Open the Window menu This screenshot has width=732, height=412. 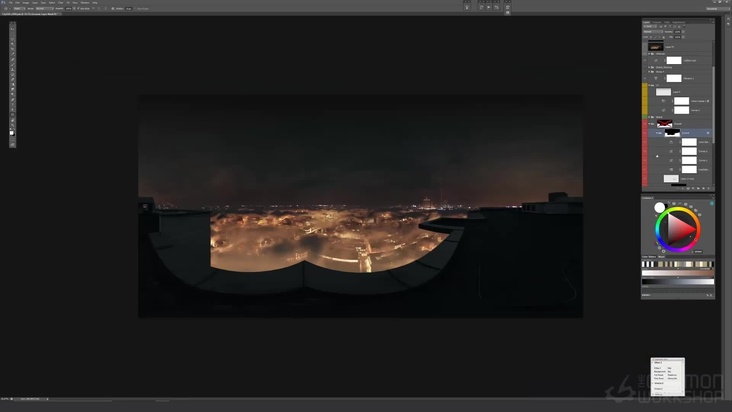click(x=85, y=2)
